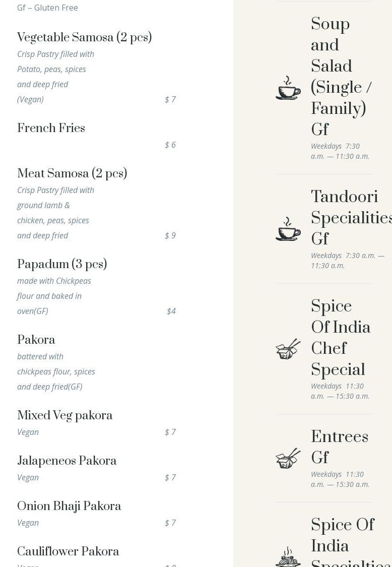Click the coffee cup icon beside Tandoori Specialities
The height and width of the screenshot is (567, 392).
point(288,228)
